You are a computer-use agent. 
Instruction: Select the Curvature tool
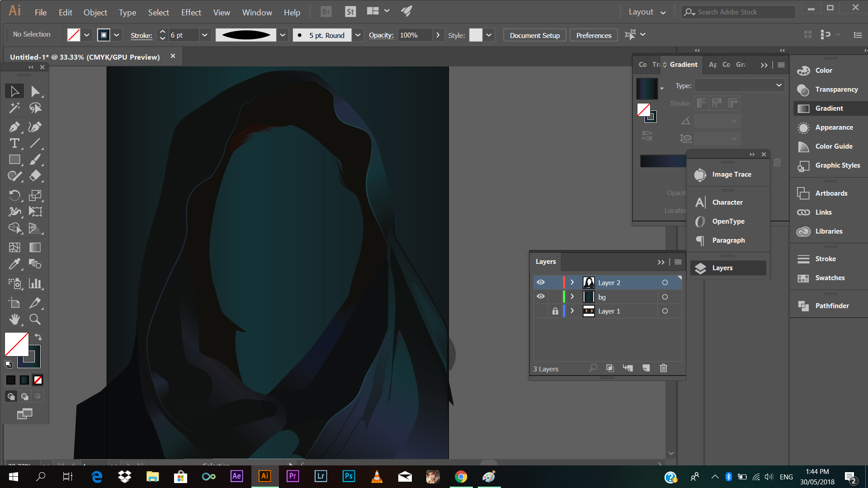click(35, 127)
